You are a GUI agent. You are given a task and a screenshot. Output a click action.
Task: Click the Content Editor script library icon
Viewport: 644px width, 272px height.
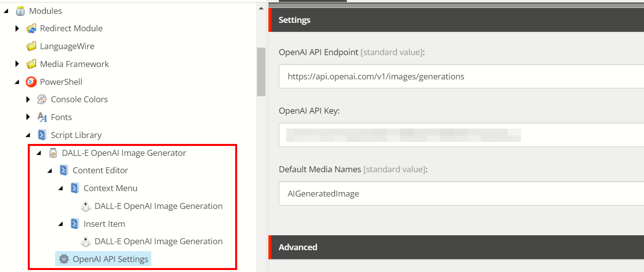click(64, 170)
